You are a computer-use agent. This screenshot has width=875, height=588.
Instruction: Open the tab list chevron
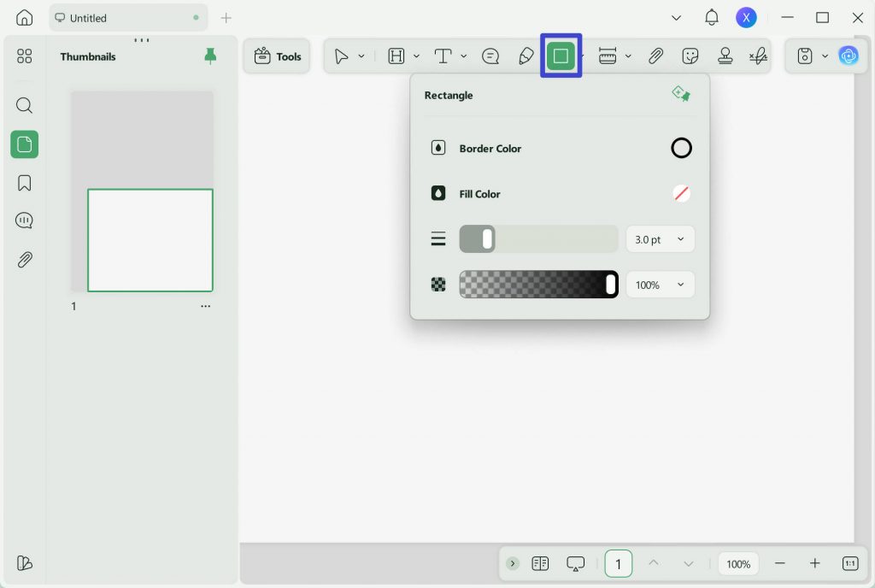click(x=676, y=18)
